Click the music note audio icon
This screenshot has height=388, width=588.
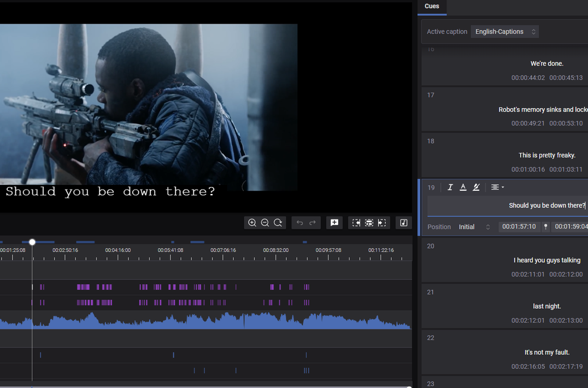tap(403, 222)
